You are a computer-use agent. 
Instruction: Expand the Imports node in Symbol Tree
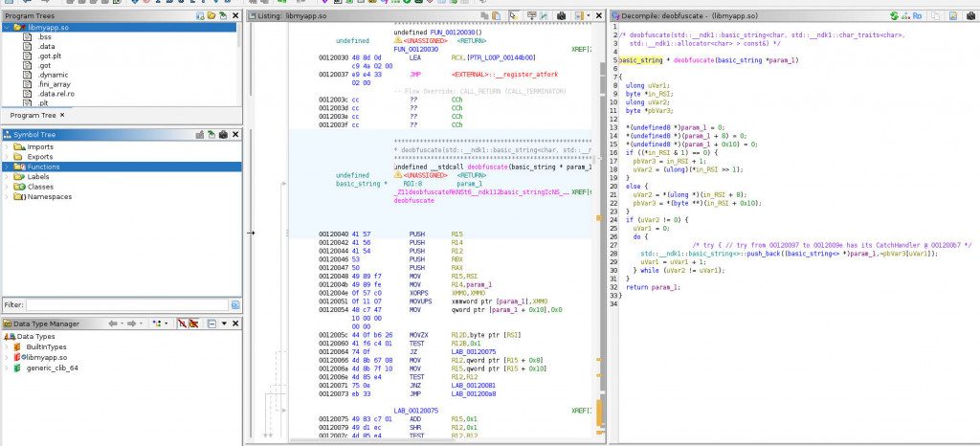[8, 146]
